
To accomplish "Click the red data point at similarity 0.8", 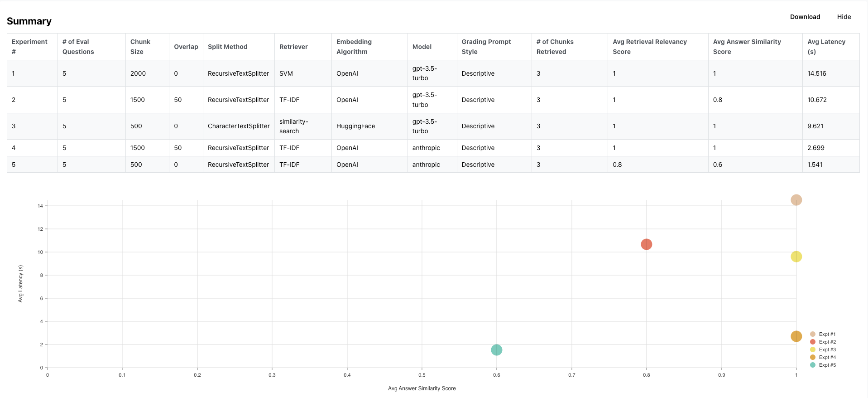I will click(x=646, y=244).
